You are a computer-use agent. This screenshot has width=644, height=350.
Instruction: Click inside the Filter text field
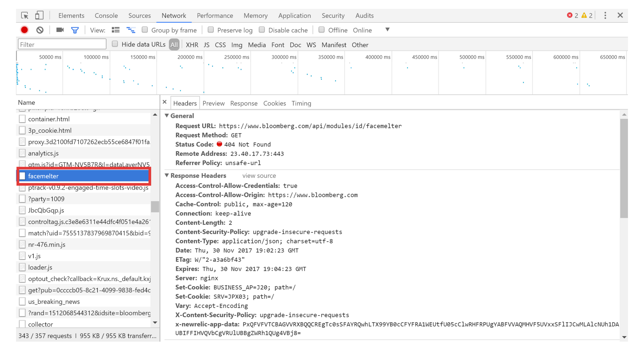[62, 45]
